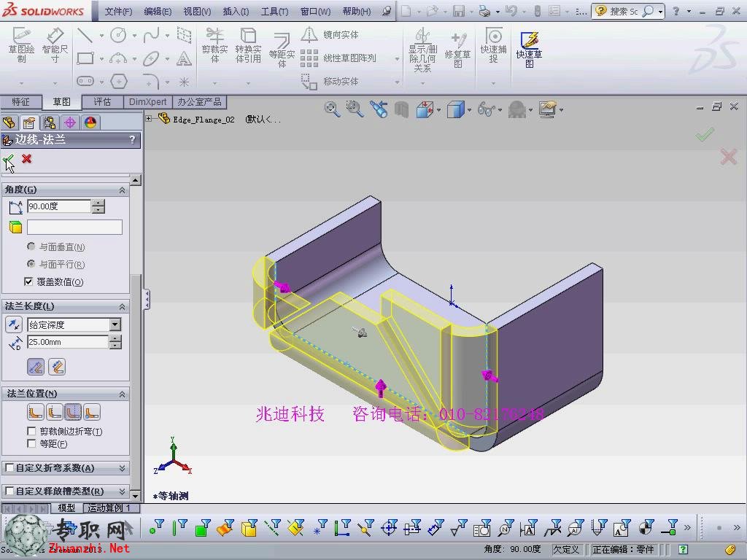Collapse the Flange Position section
Viewport: 747px width, 560px height.
point(123,394)
